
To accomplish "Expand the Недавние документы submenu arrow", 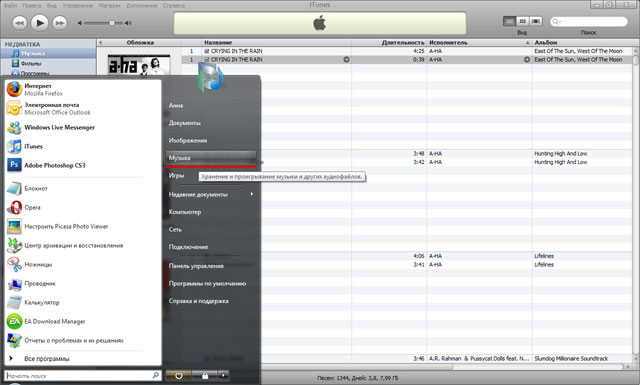I will tap(252, 194).
